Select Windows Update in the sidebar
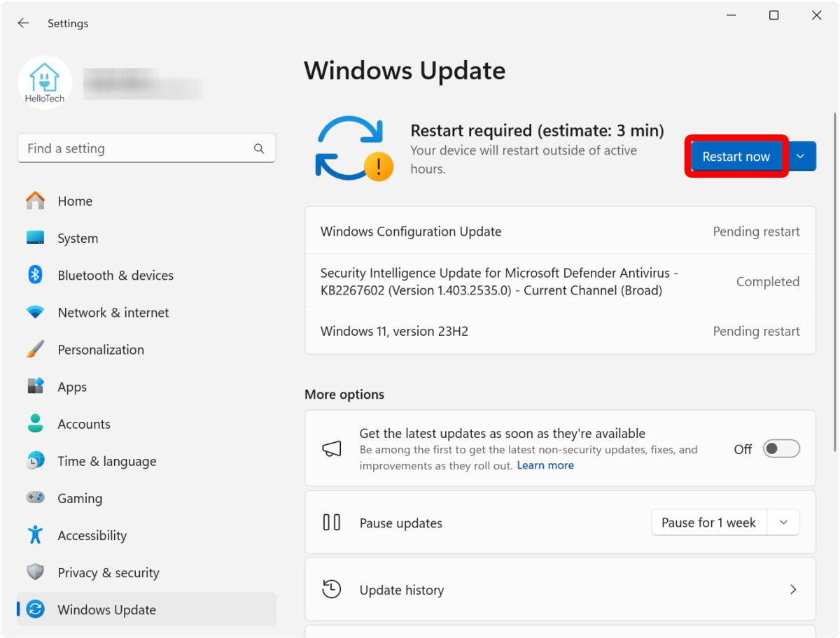 (x=106, y=609)
